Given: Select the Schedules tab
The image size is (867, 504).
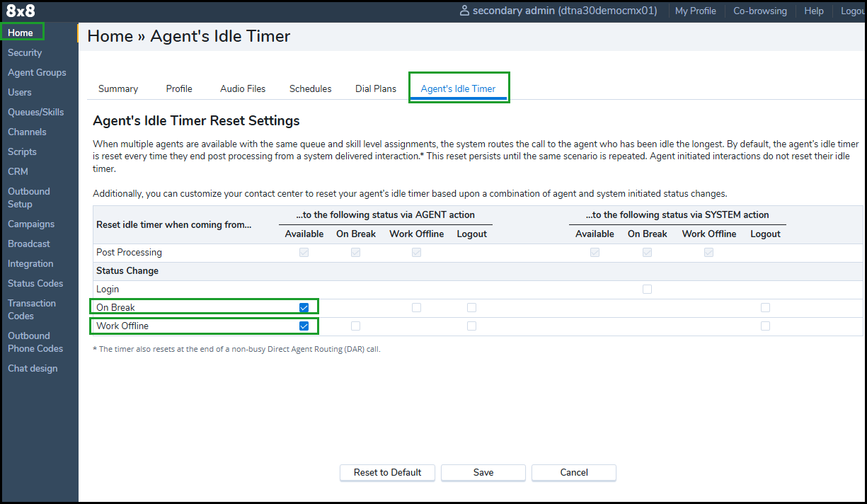Looking at the screenshot, I should [x=310, y=88].
